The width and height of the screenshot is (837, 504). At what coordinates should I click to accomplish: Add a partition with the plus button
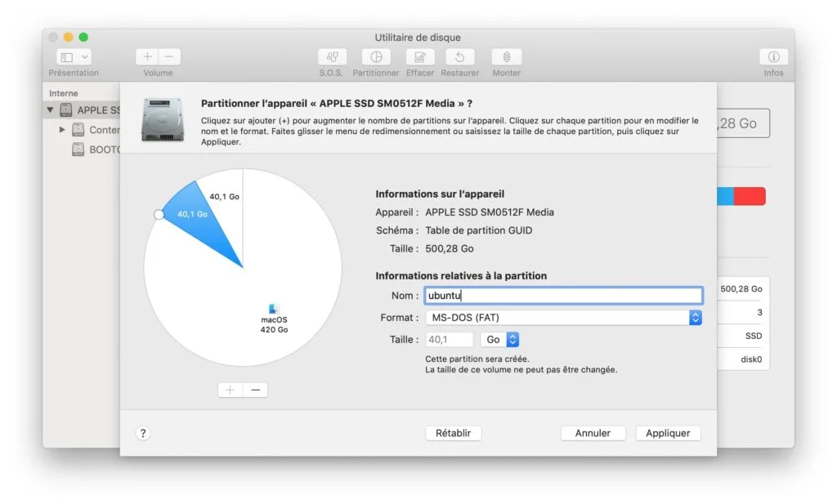[x=230, y=390]
